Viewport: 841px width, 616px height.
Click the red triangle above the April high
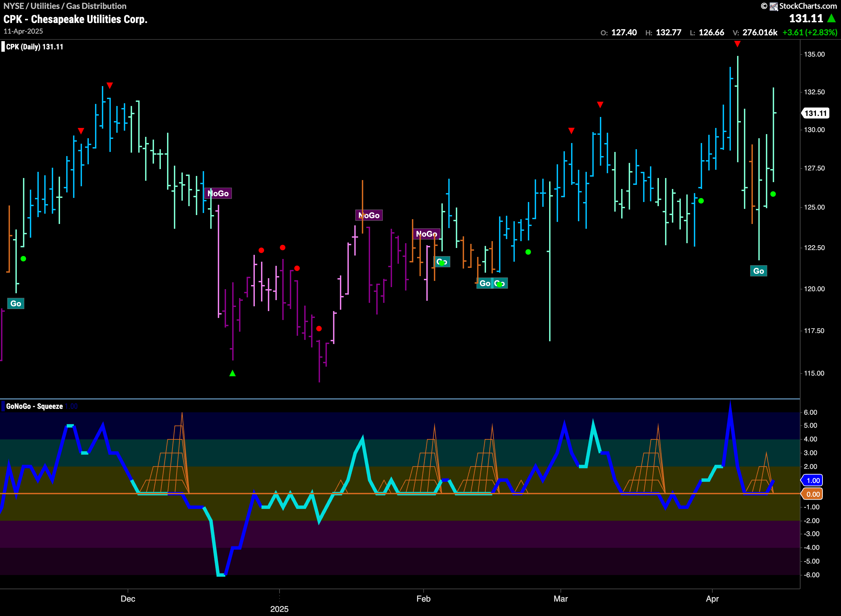737,44
